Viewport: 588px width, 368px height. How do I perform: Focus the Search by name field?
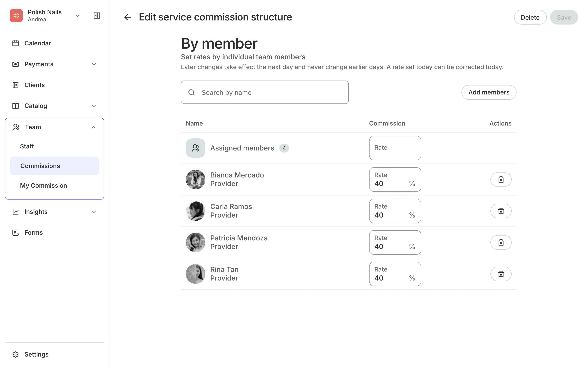pyautogui.click(x=265, y=92)
